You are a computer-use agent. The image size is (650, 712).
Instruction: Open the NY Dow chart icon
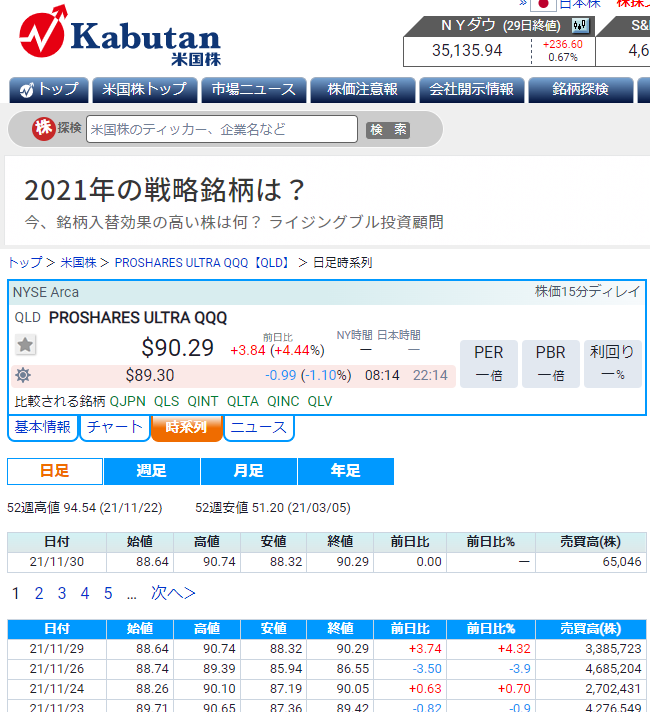[x=580, y=25]
